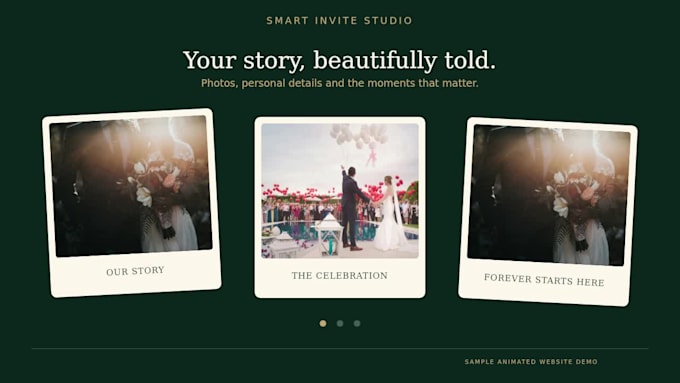Click 'Sample Animated Website Demo' footer text

pos(531,361)
